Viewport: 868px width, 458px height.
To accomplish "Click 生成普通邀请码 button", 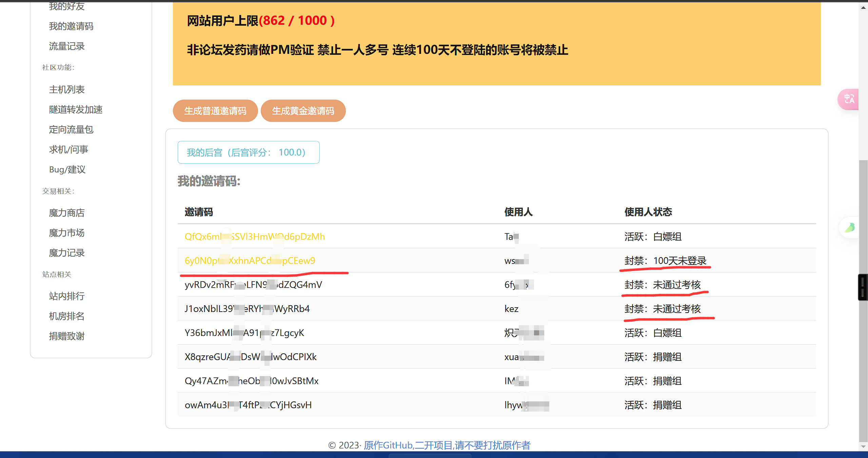I will click(x=215, y=111).
